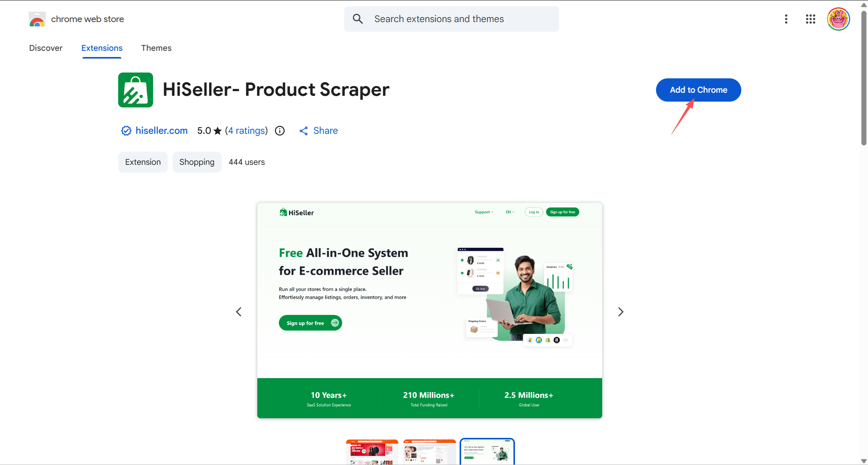868x465 pixels.
Task: Click the ratings info circle icon
Action: tap(280, 131)
